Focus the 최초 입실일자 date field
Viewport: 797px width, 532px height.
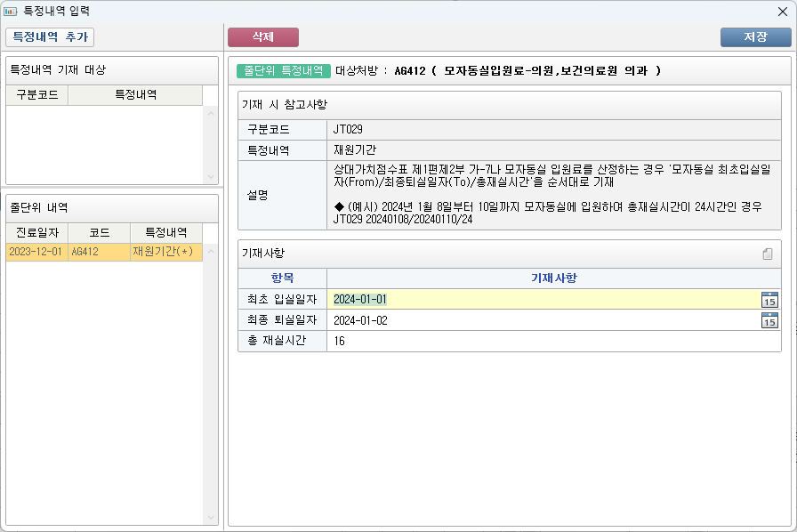coord(543,300)
